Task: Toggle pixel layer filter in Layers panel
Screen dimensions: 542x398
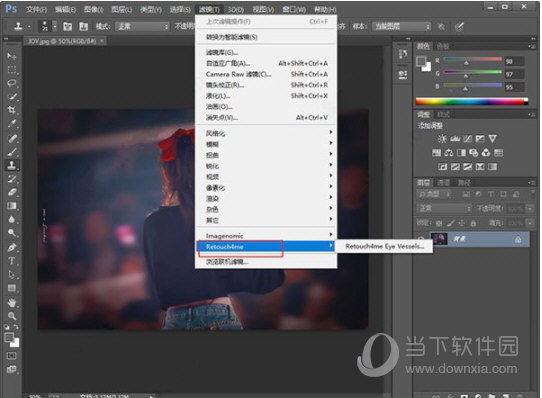Action: click(x=466, y=194)
